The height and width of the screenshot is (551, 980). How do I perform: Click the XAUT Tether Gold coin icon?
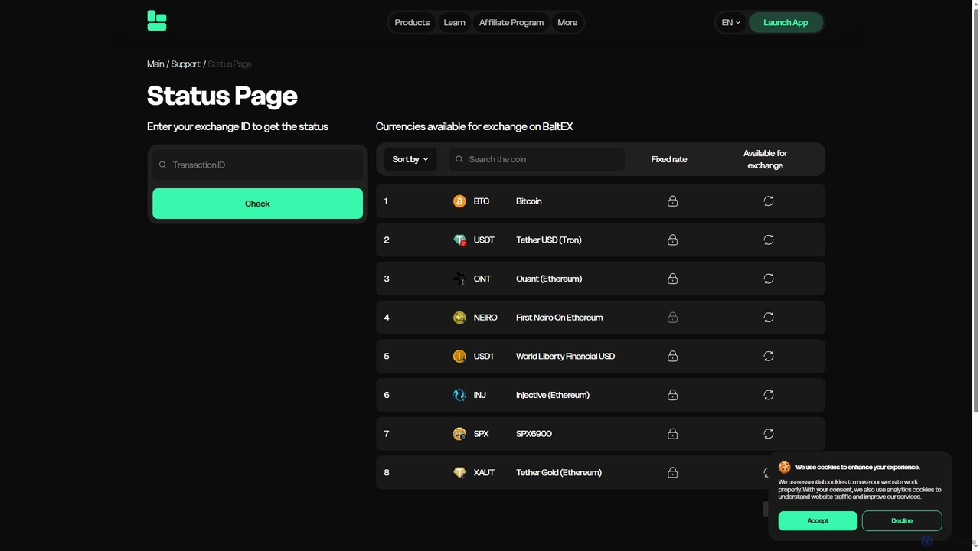coord(459,473)
